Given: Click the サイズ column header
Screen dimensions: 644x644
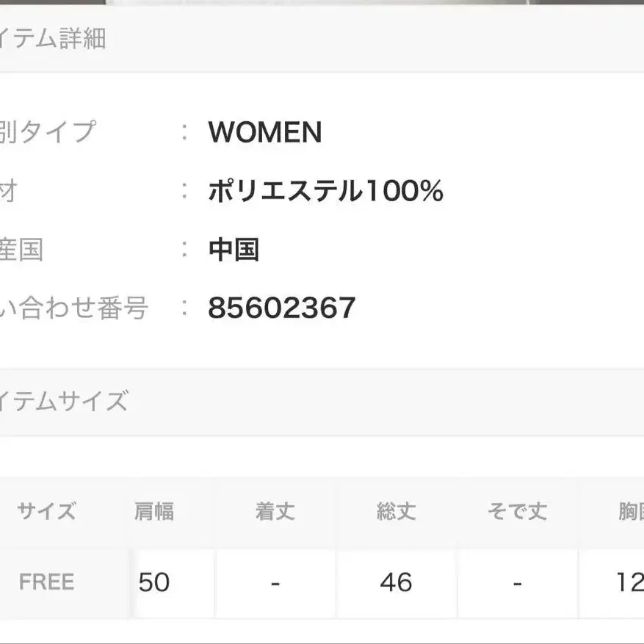Looking at the screenshot, I should (46, 511).
